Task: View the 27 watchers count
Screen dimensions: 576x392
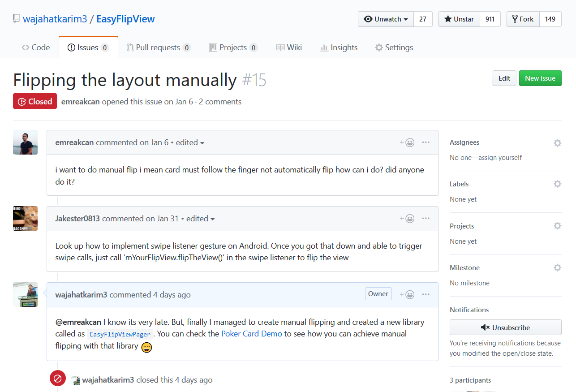Action: tap(423, 19)
